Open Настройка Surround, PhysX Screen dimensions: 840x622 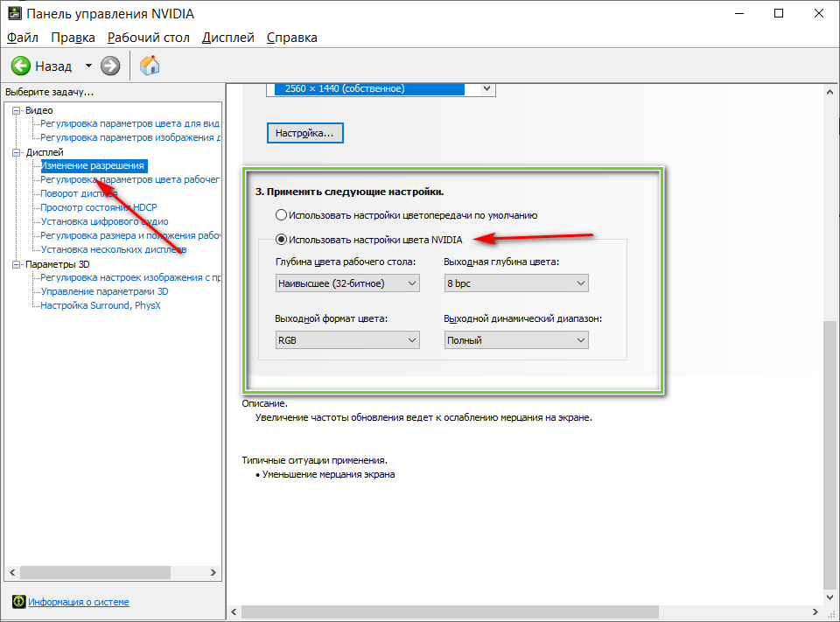[101, 305]
